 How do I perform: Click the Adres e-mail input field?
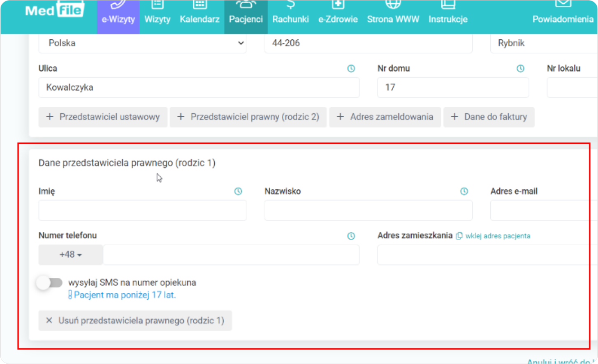click(544, 210)
